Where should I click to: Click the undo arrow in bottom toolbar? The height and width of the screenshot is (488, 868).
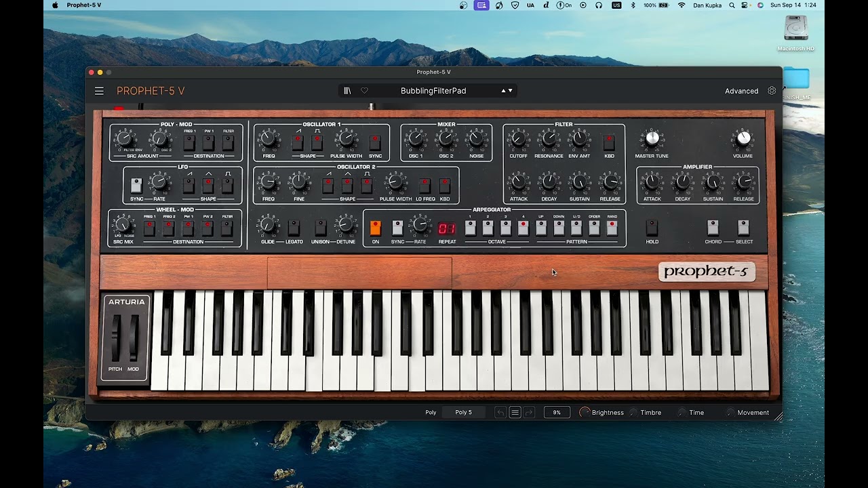click(x=500, y=412)
